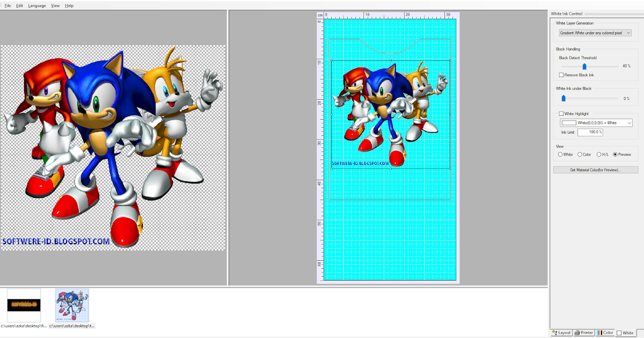Open the View menu
Image resolution: width=644 pixels, height=338 pixels.
(55, 5)
